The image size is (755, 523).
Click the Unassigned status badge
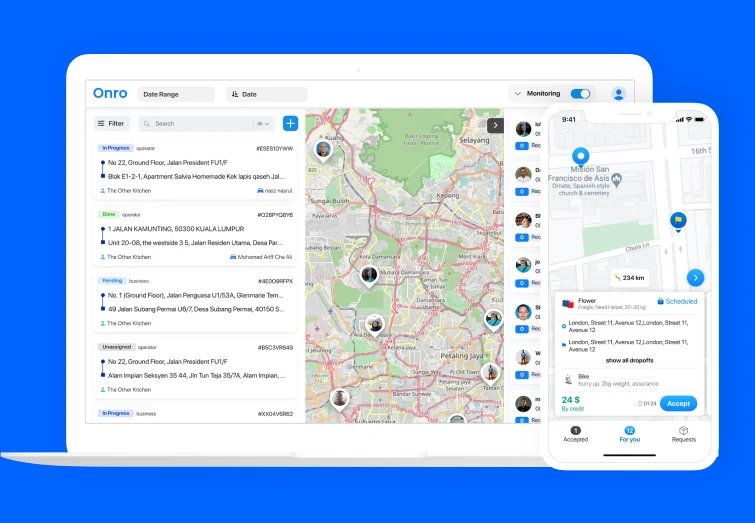(116, 347)
